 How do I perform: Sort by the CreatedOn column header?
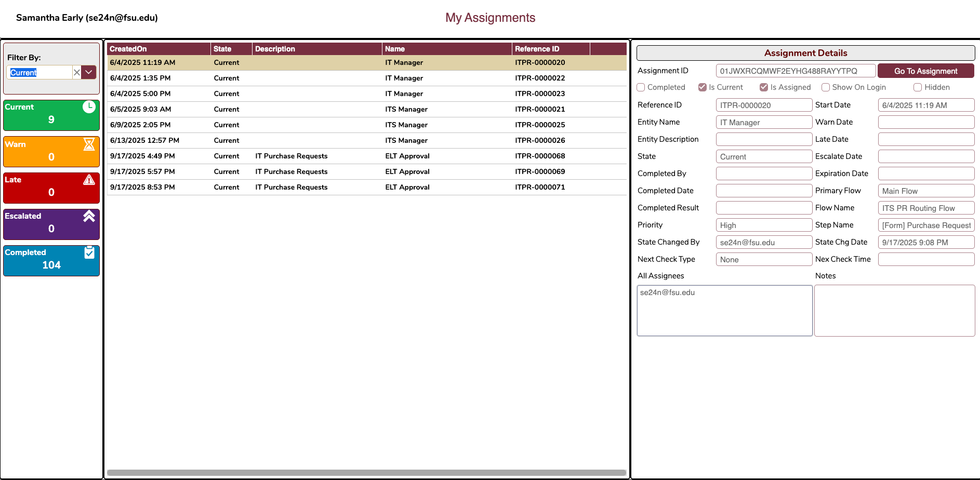(158, 49)
